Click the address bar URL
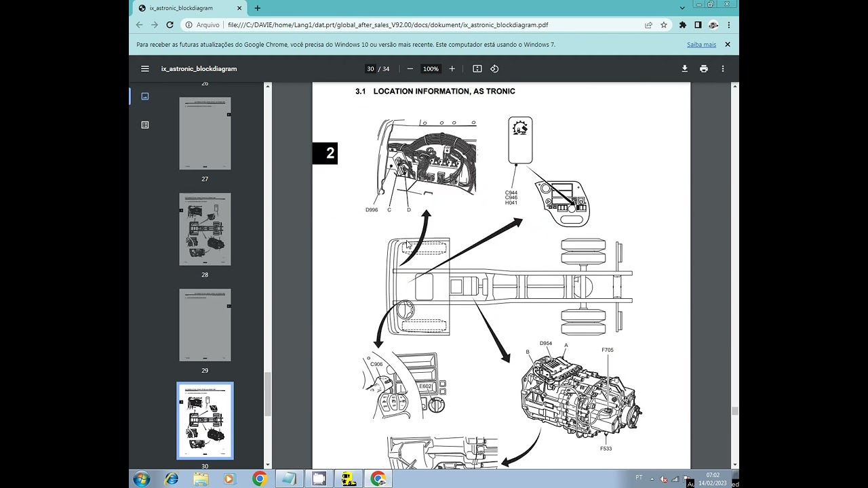 tap(388, 24)
